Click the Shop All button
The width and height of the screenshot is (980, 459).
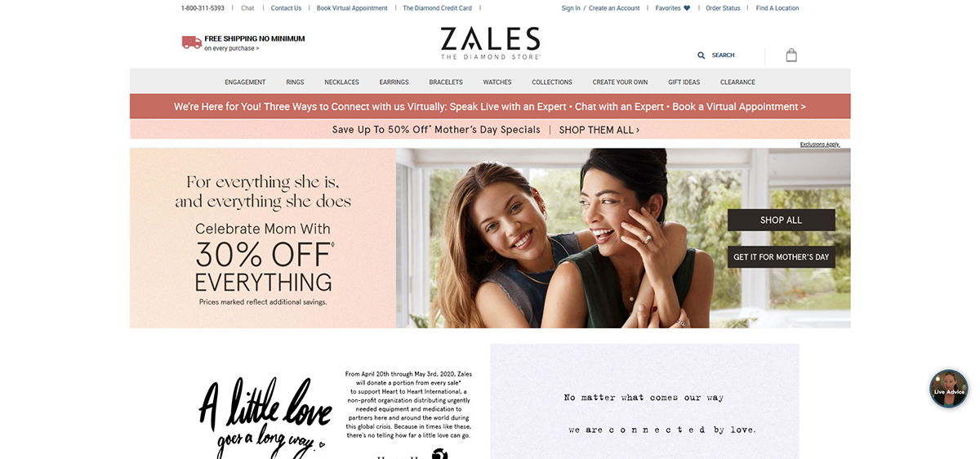[782, 220]
